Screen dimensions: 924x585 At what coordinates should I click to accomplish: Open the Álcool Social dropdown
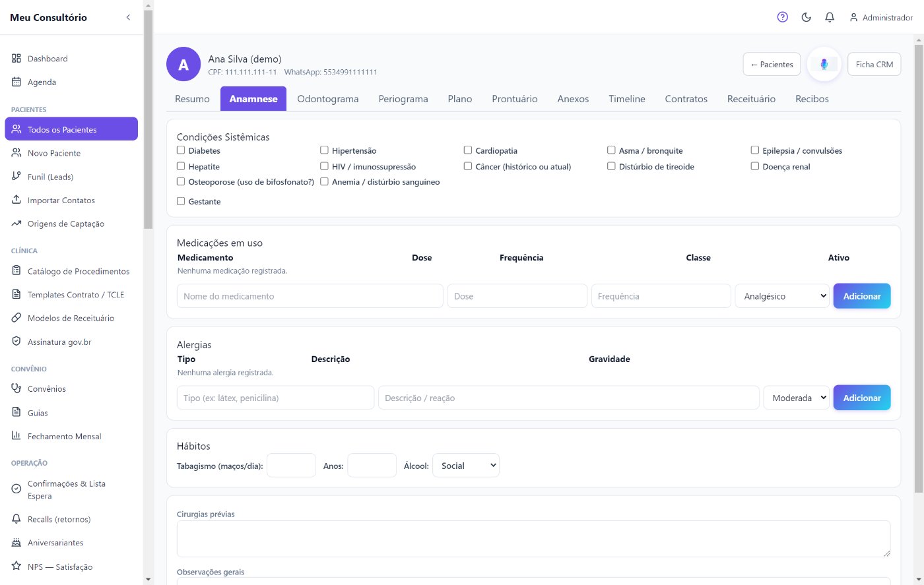click(x=466, y=466)
